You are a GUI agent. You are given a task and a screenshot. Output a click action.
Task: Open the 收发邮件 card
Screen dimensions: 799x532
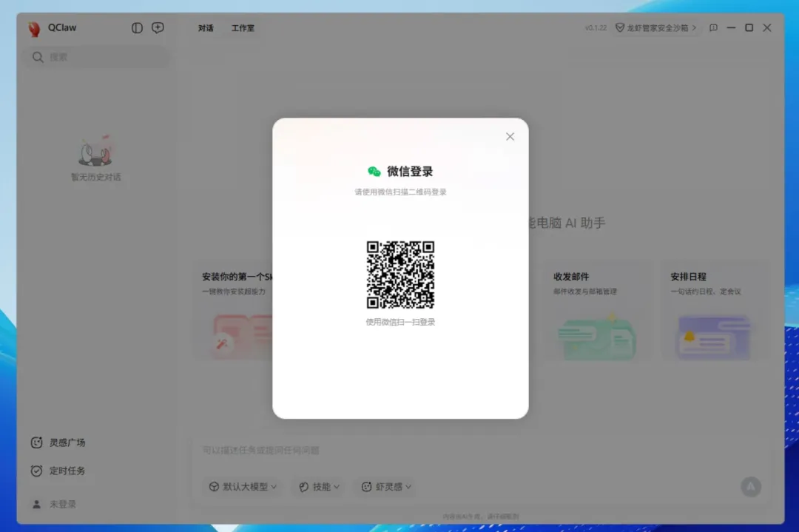pyautogui.click(x=597, y=311)
